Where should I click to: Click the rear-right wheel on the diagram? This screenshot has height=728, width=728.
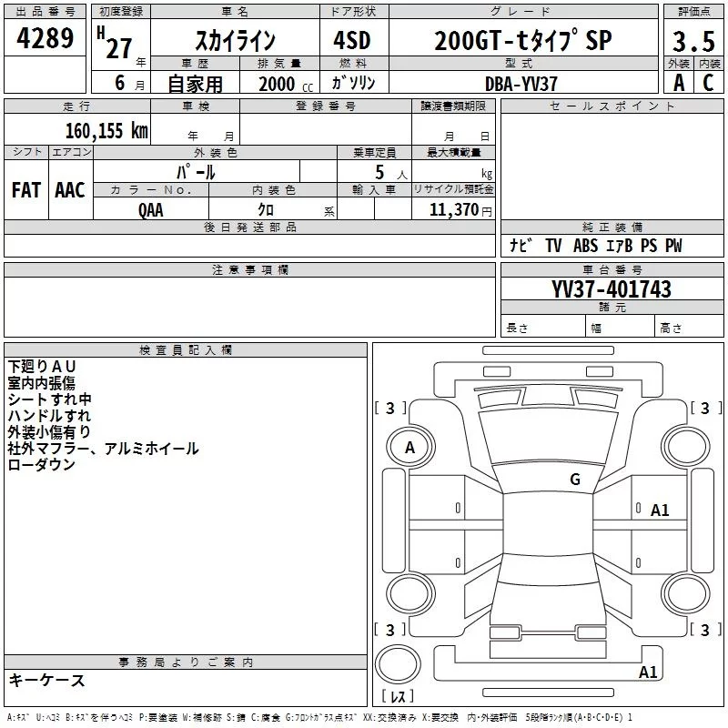click(x=685, y=594)
